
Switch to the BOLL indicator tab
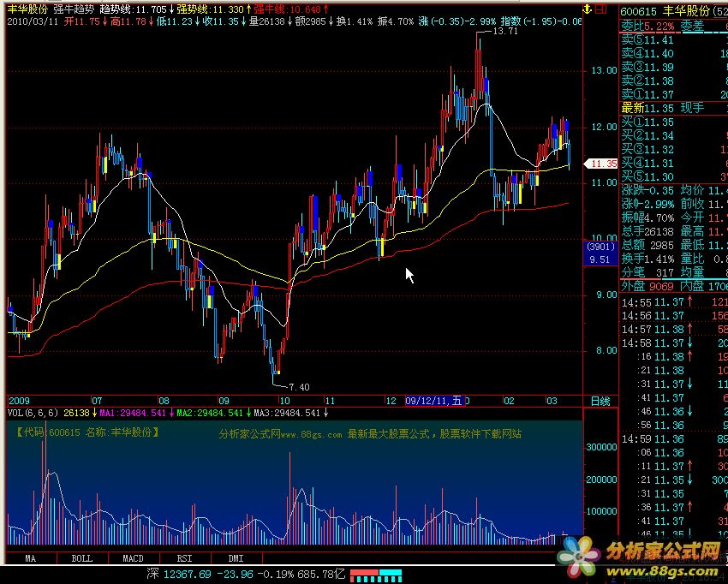pyautogui.click(x=81, y=558)
